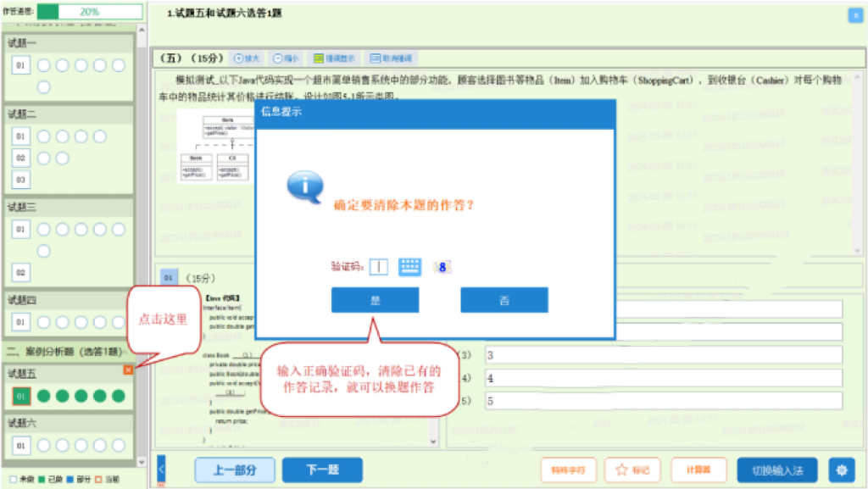Open the settings gear at bottom right
The width and height of the screenshot is (868, 489).
pos(842,470)
